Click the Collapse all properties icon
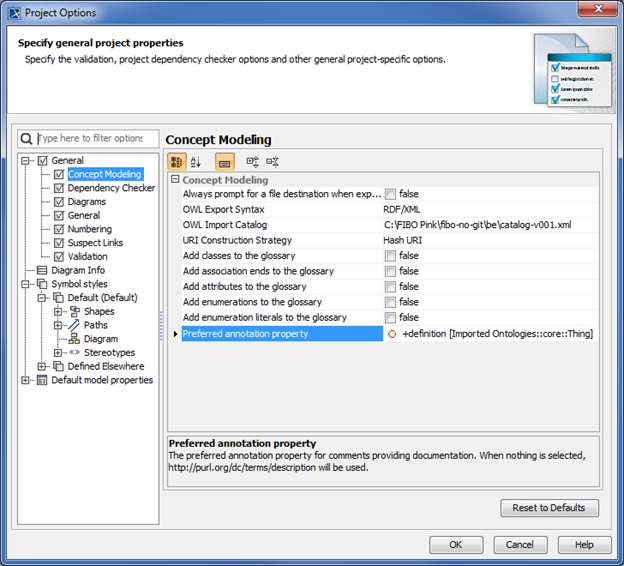 [x=272, y=162]
